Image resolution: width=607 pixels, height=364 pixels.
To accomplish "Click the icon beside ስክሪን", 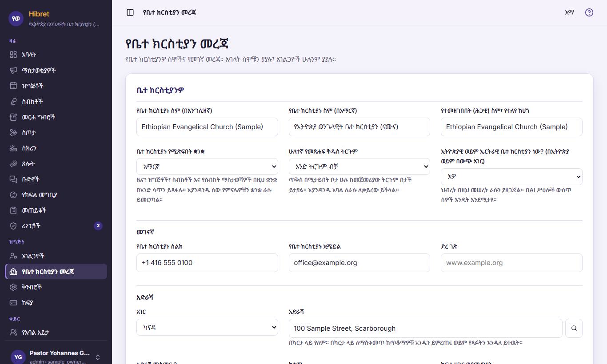I will click(x=13, y=148).
